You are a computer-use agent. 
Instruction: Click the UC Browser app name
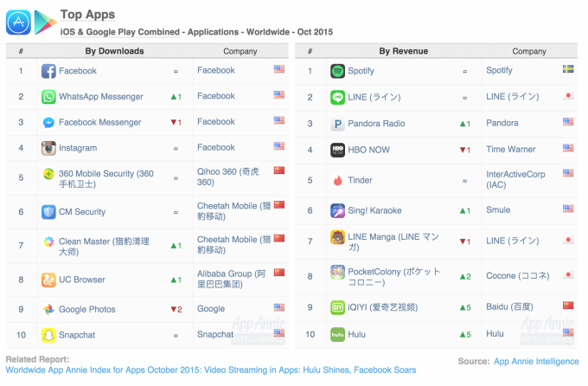82,280
